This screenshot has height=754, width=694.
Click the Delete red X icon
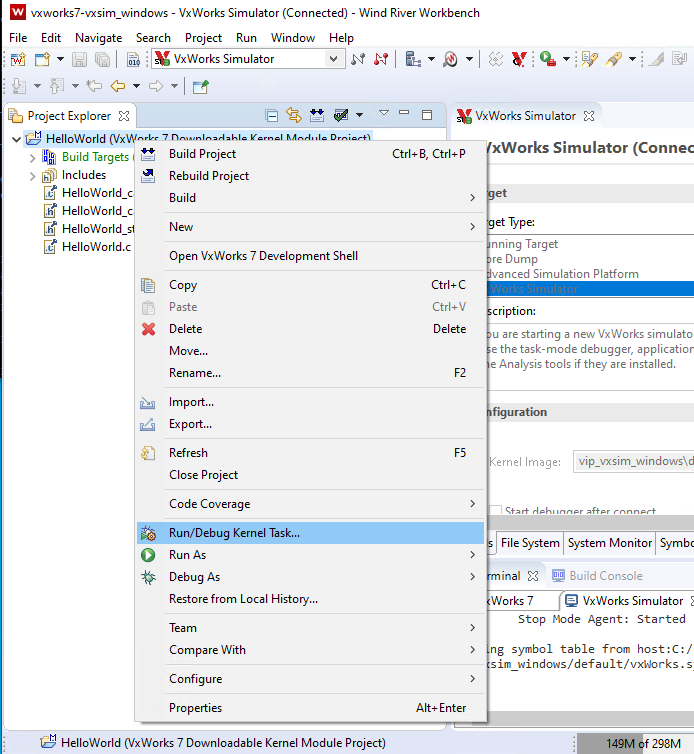(149, 329)
